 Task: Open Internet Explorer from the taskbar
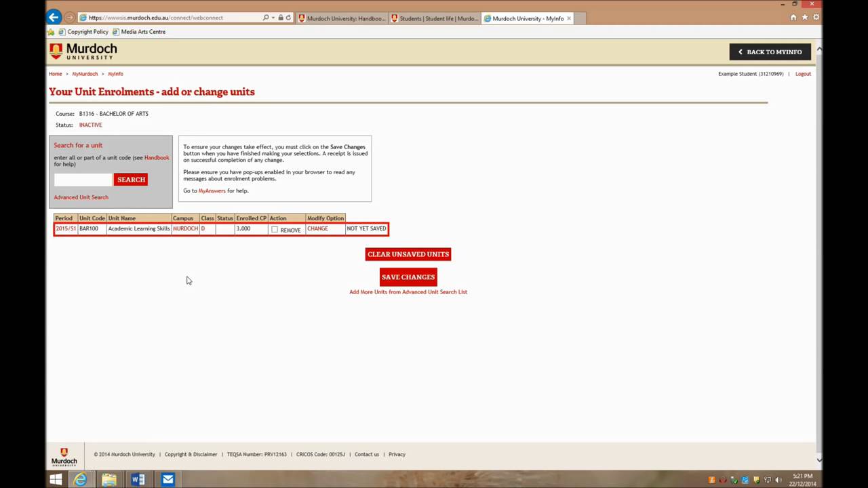coord(80,480)
